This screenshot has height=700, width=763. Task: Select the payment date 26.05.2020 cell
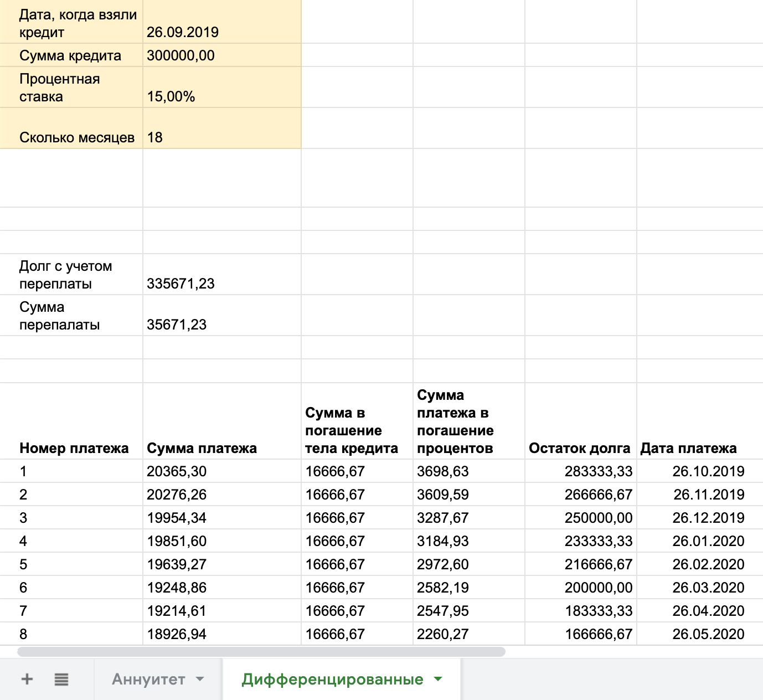[x=700, y=634]
